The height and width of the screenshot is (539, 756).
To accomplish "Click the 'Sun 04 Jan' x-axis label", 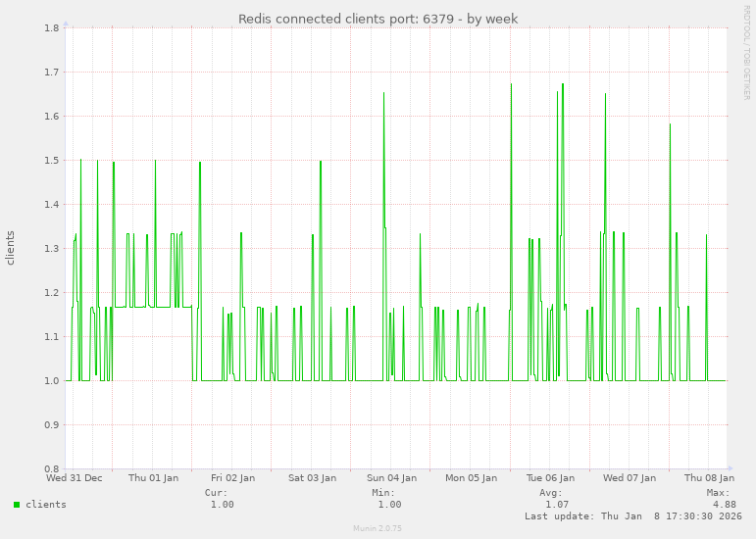I will 391,478.
